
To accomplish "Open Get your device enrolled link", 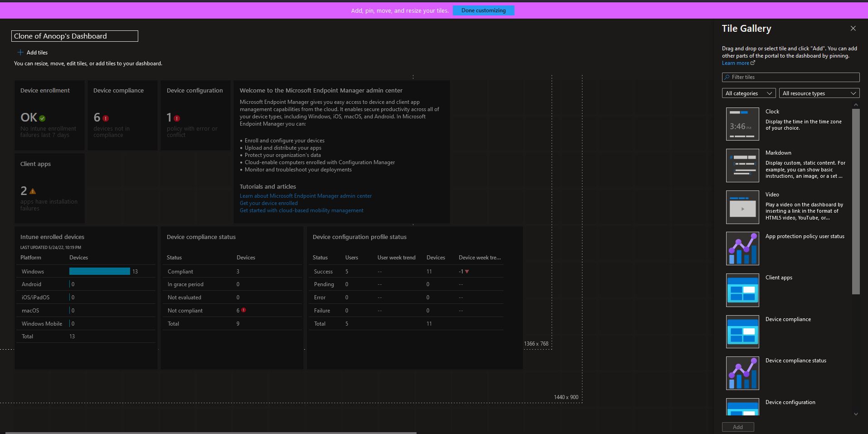I will point(269,203).
